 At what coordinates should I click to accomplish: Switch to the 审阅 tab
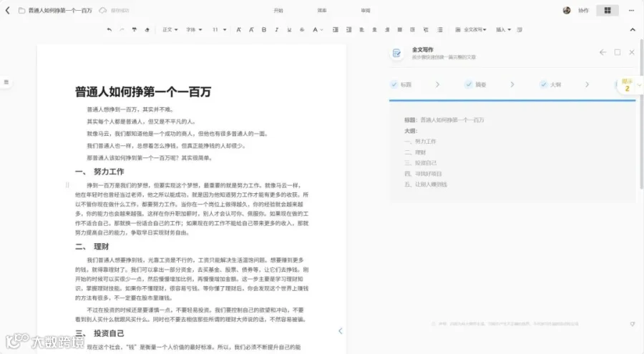[x=366, y=10]
